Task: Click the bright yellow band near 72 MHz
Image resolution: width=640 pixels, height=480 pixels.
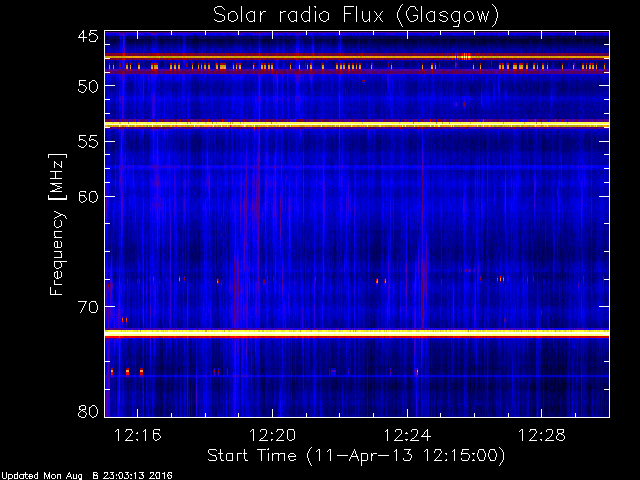Action: 357,333
